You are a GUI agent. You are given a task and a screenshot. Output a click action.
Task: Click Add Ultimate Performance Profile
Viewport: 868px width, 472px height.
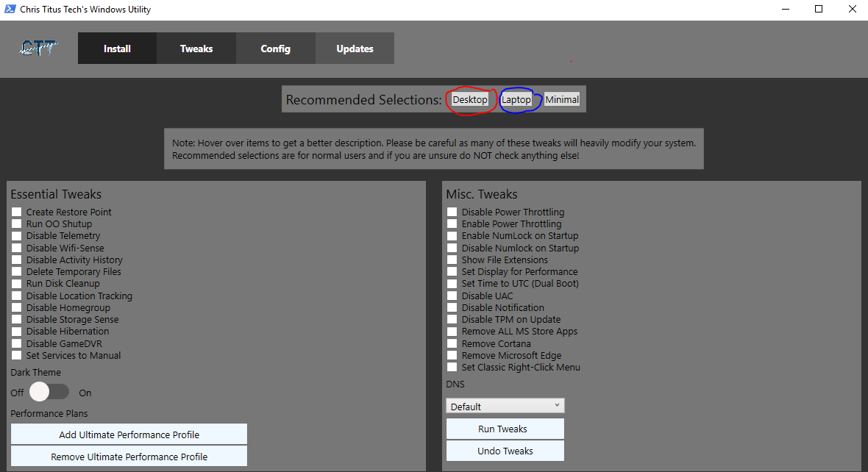click(129, 435)
